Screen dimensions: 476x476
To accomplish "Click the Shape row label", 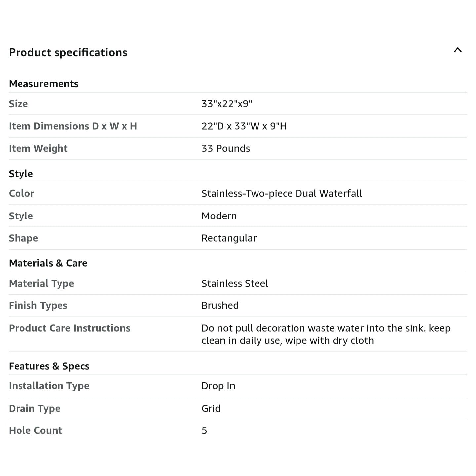I will tap(23, 238).
